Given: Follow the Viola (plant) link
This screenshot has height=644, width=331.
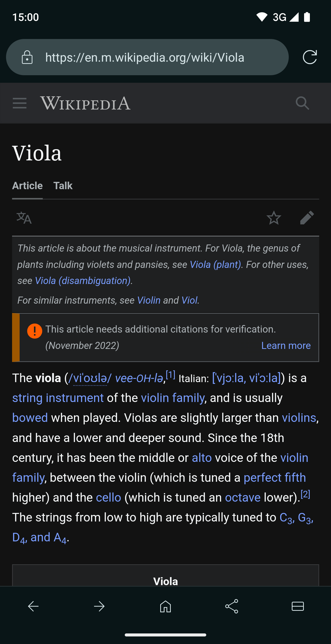Looking at the screenshot, I should click(215, 265).
